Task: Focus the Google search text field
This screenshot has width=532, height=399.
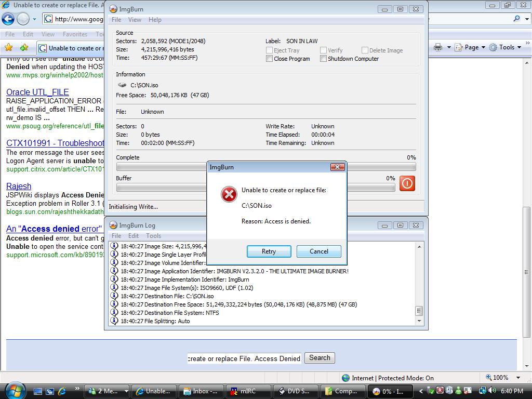Action: (x=244, y=358)
